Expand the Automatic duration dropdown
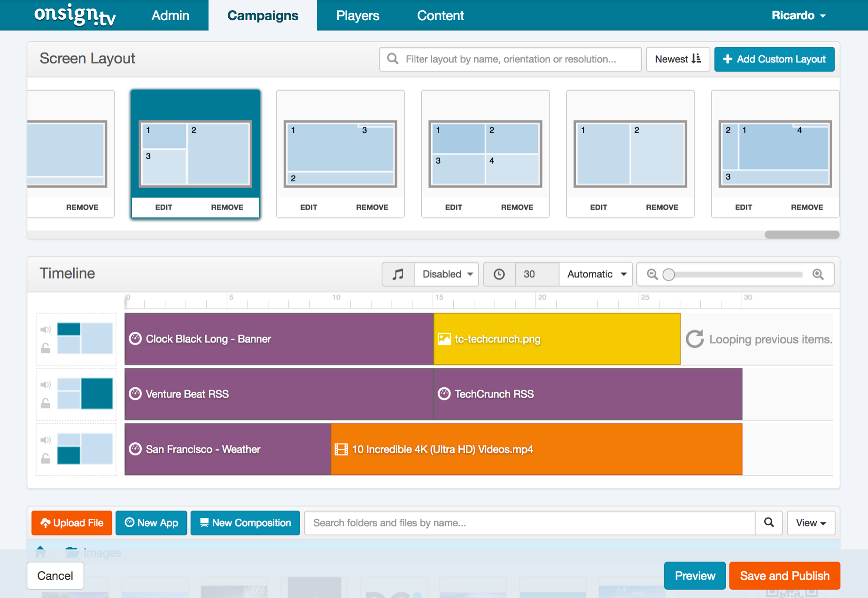868x598 pixels. click(x=596, y=274)
